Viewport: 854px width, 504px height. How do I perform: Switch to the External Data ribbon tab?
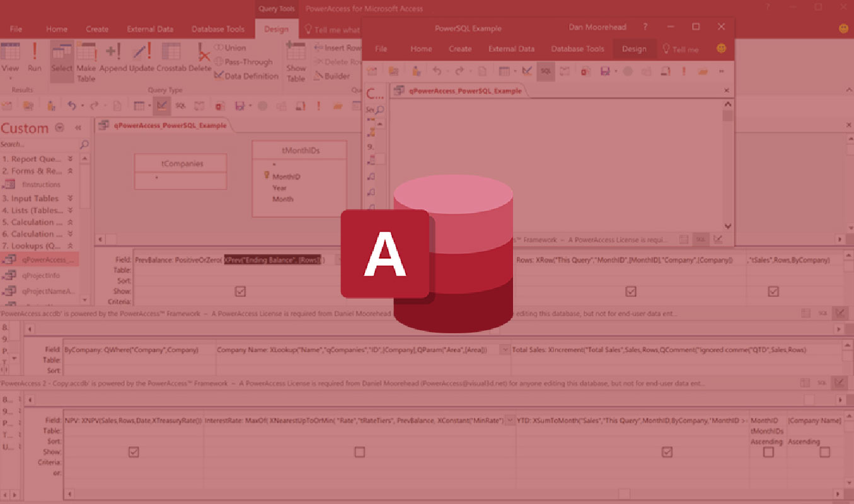(150, 29)
